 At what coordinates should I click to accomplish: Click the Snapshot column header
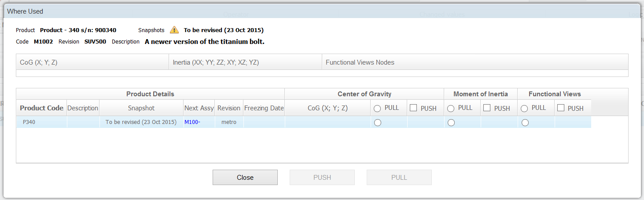pyautogui.click(x=141, y=108)
